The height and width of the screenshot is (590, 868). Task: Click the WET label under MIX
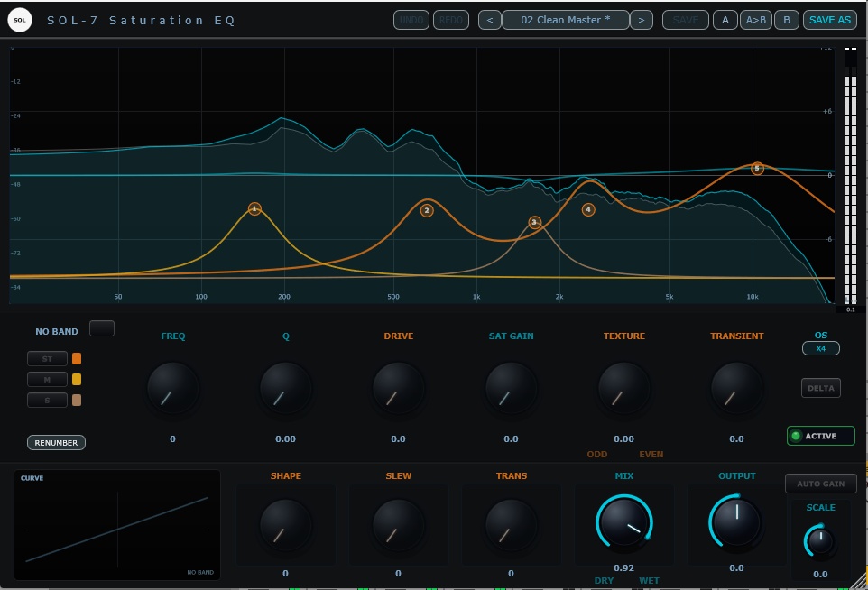(649, 581)
